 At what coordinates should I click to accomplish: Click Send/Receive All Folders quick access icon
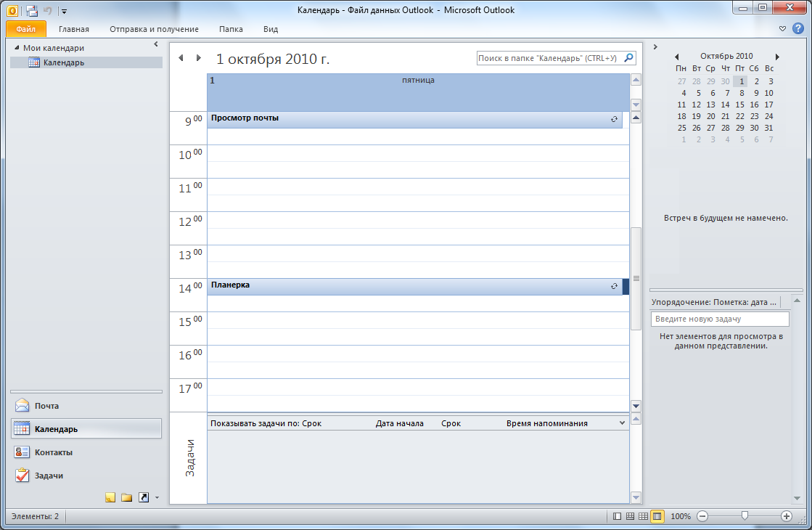point(32,10)
